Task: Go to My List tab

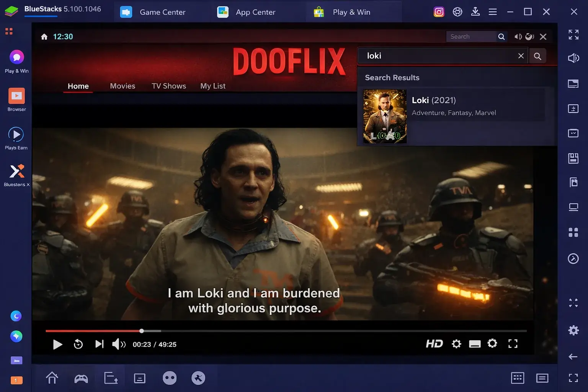Action: [x=213, y=86]
